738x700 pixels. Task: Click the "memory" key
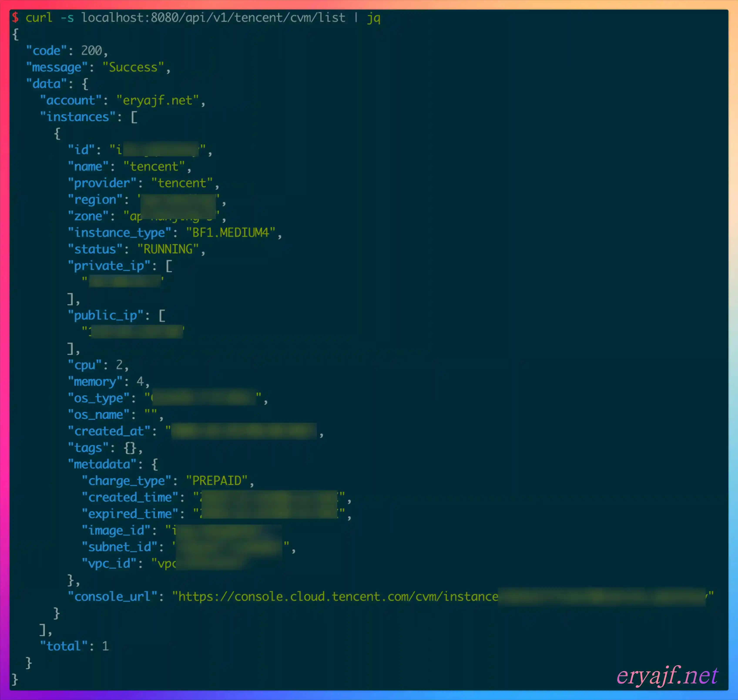95,381
